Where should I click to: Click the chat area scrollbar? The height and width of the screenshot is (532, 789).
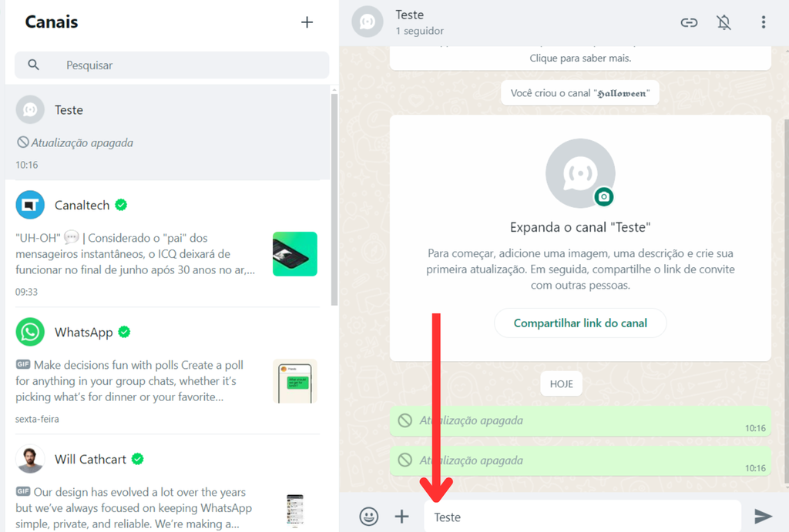point(786,301)
